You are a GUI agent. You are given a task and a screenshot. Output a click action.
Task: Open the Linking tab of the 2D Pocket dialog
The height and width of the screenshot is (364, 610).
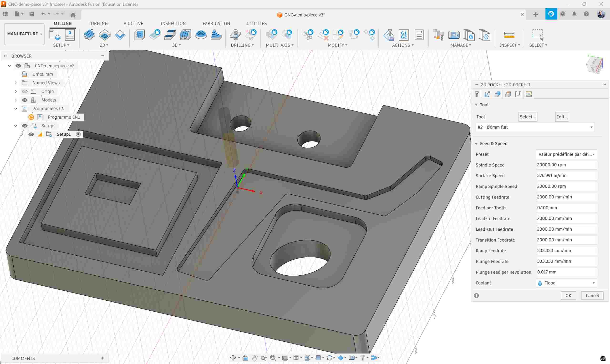tap(518, 94)
